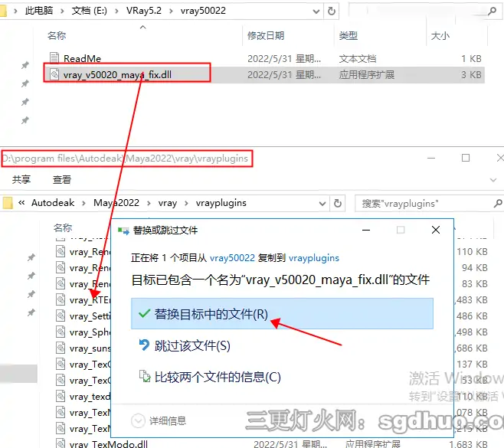Select the vray_TexModo.dll file
504x448 pixels.
[x=109, y=444]
